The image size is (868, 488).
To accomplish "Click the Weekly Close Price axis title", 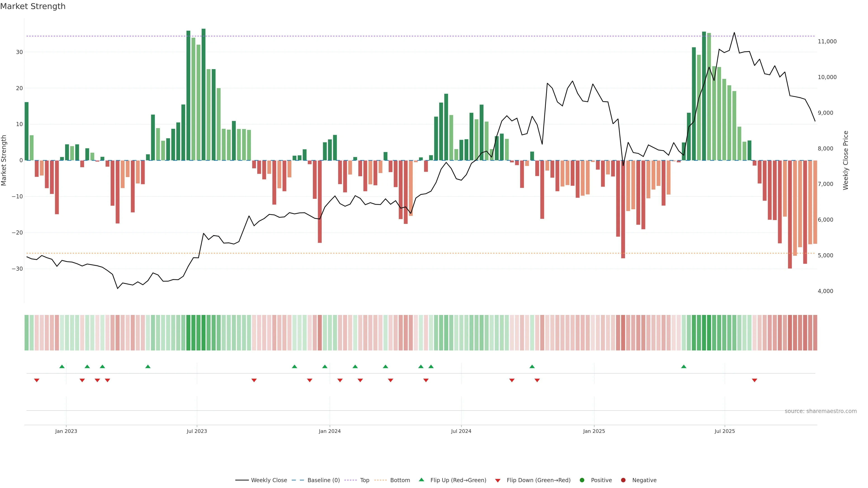I will coord(845,160).
